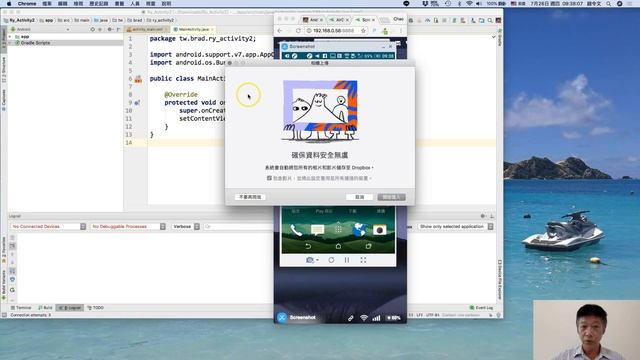
Task: Click Logcat panel settings gear icon
Action: point(483,216)
